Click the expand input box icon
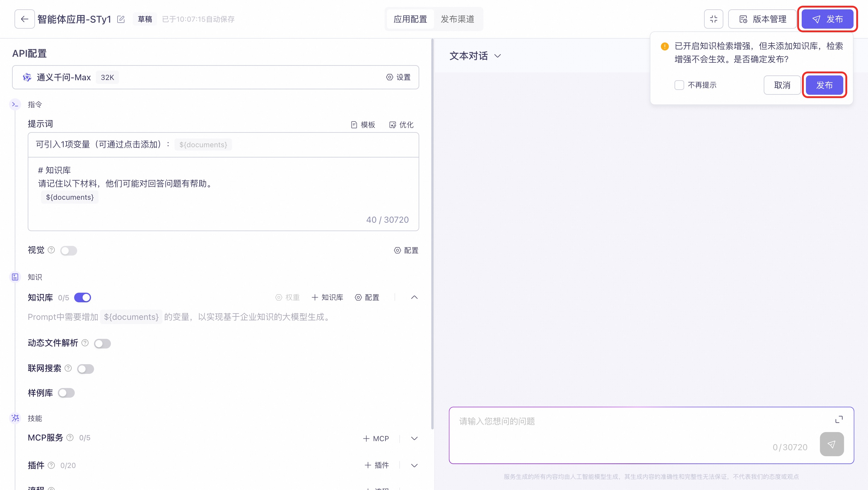Viewport: 868px width, 490px height. (839, 419)
